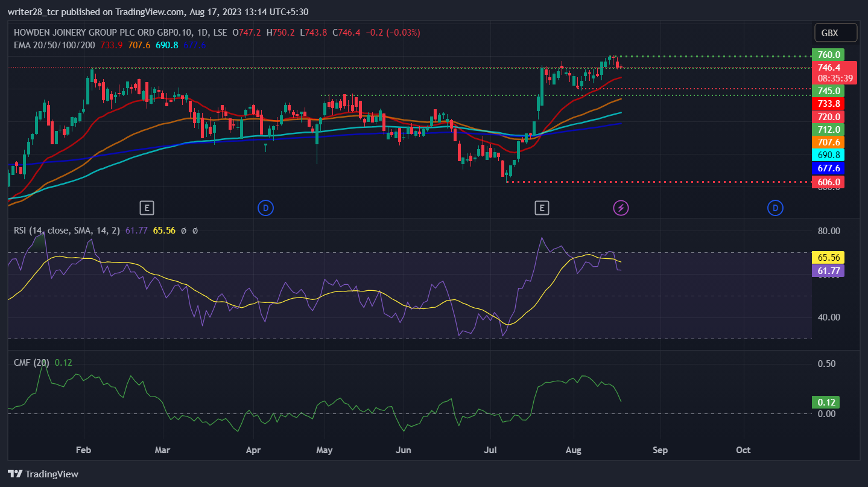Click the purple 61.77 RSI axis label

coord(828,270)
